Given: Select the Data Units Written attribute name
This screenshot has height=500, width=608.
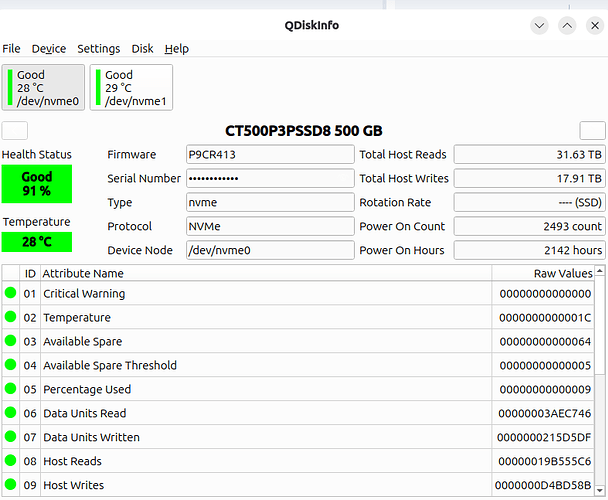Looking at the screenshot, I should (x=91, y=438).
